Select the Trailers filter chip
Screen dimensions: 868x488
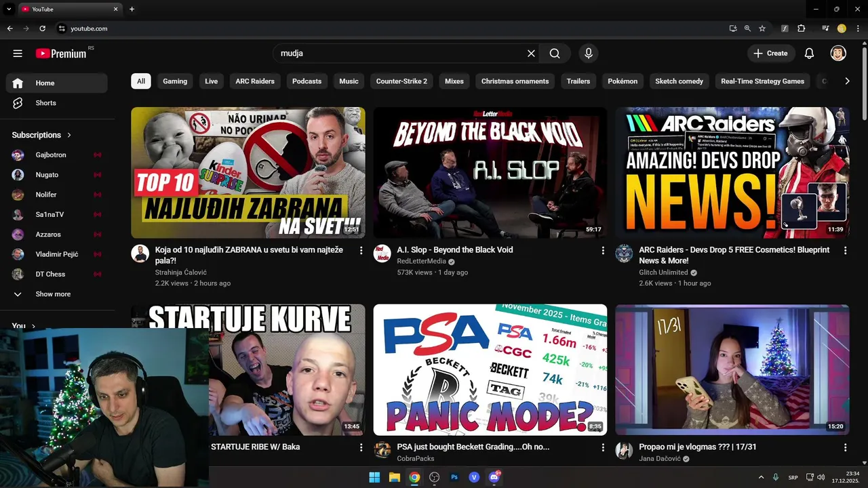[x=578, y=81]
